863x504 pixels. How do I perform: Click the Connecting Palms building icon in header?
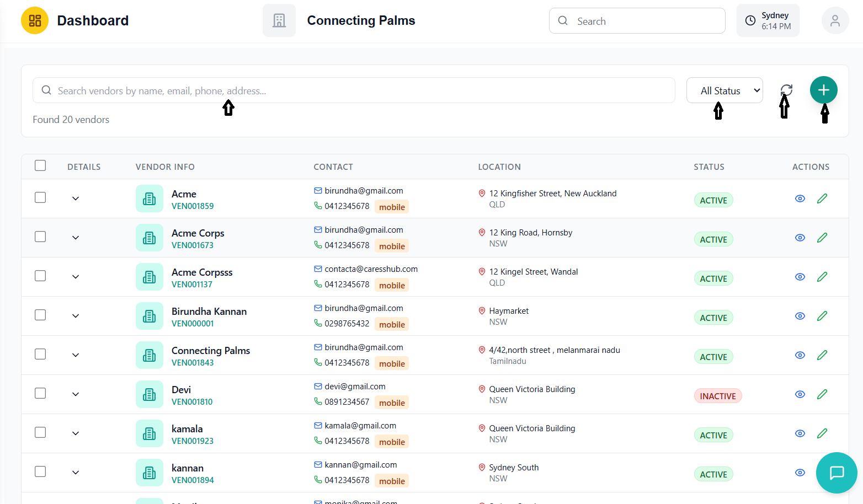279,20
